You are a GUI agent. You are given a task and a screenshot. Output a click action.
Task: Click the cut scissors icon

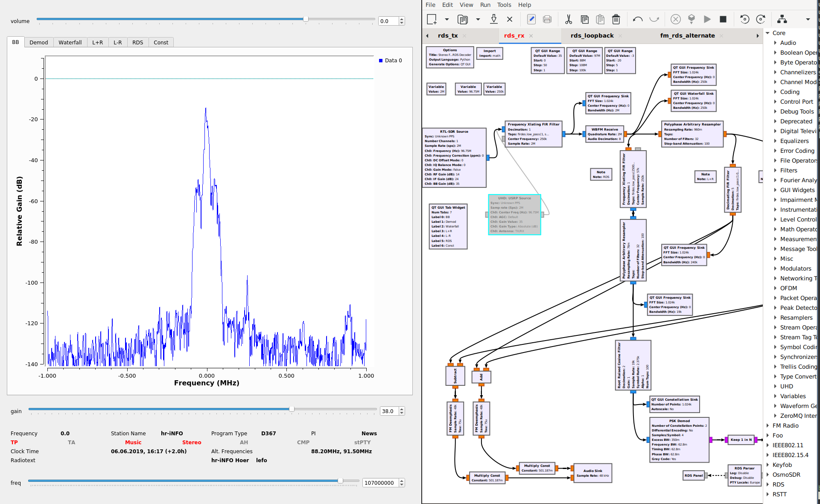(x=568, y=19)
